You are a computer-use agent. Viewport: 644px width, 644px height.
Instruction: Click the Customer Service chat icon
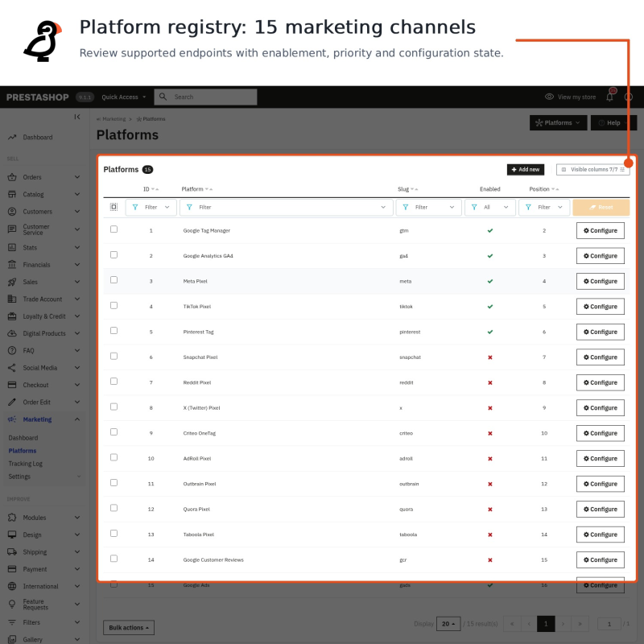tap(12, 229)
